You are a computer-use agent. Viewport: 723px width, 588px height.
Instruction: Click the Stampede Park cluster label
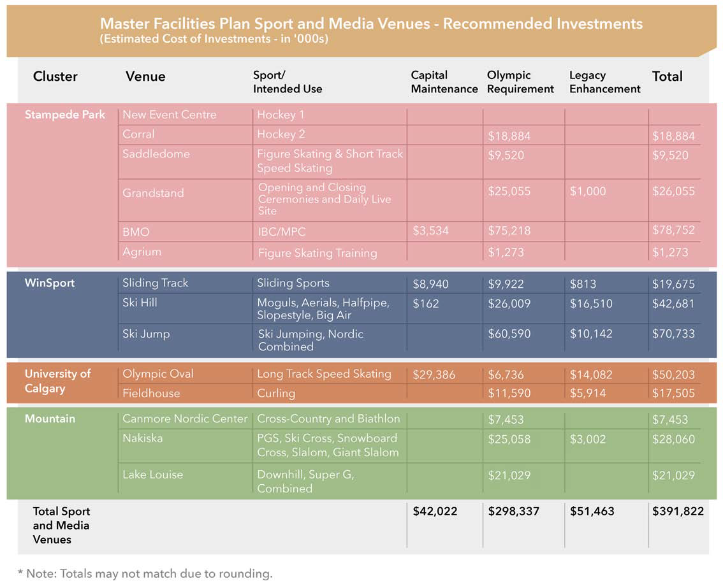pyautogui.click(x=65, y=115)
